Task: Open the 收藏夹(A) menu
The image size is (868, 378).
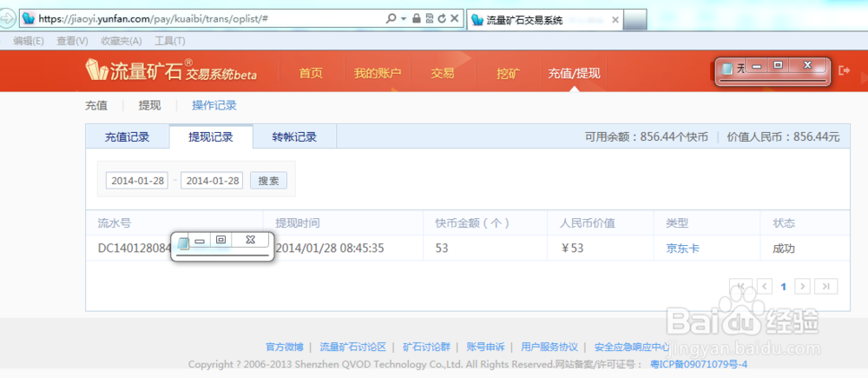Action: click(x=122, y=41)
